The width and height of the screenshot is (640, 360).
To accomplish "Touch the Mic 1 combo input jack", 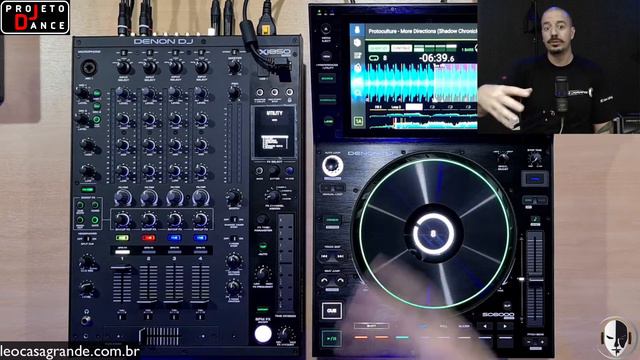I will [x=89, y=68].
